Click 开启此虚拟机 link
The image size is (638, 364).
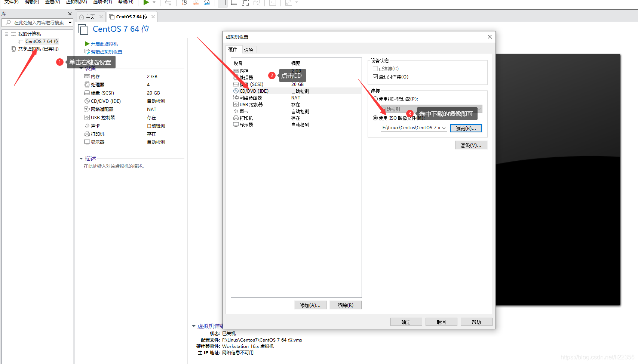coord(104,44)
